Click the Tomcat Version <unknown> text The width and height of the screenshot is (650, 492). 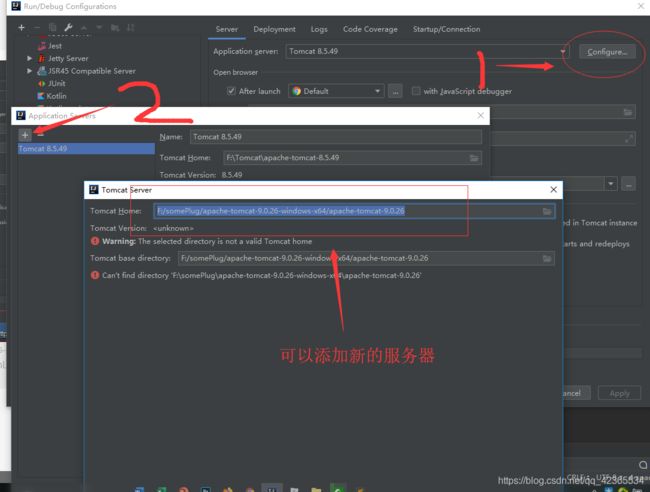142,228
